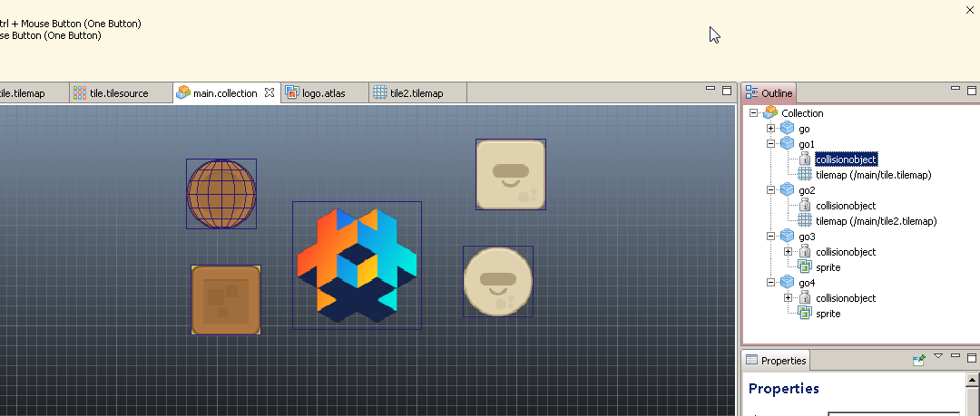The width and height of the screenshot is (980, 416).
Task: Collapse the go3 tree node
Action: (x=770, y=237)
